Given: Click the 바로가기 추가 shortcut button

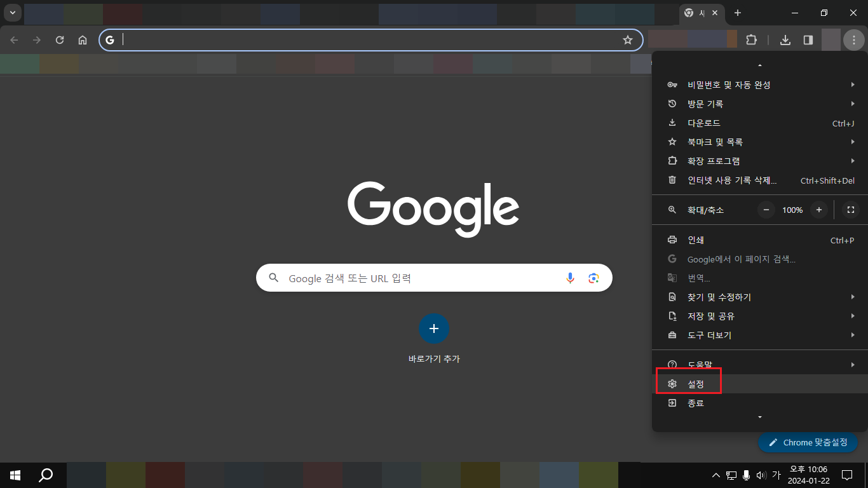Looking at the screenshot, I should click(x=434, y=339).
